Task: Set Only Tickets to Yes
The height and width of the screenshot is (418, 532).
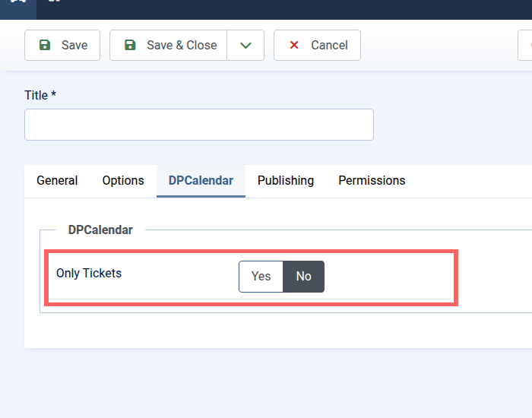Action: coord(261,277)
